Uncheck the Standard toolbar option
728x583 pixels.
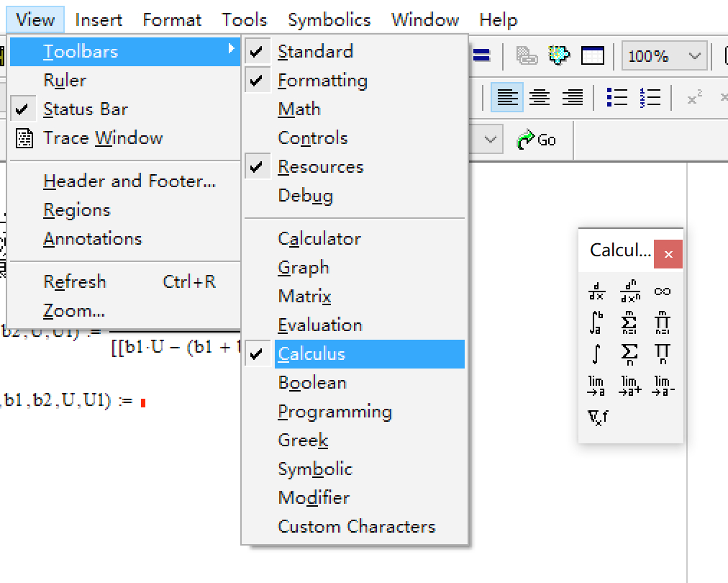point(315,52)
